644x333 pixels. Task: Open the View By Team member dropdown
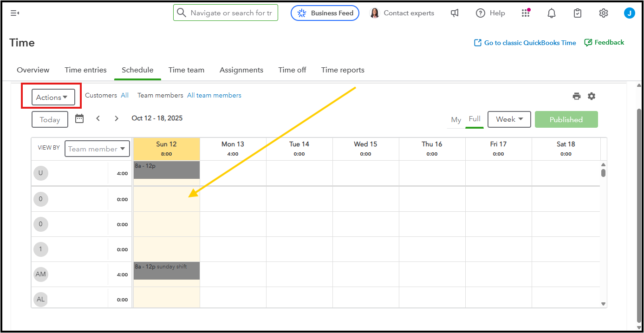[x=97, y=149]
